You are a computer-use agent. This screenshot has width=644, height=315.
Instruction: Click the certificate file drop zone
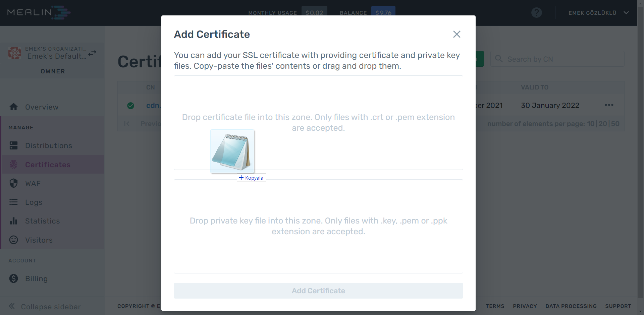pyautogui.click(x=318, y=123)
